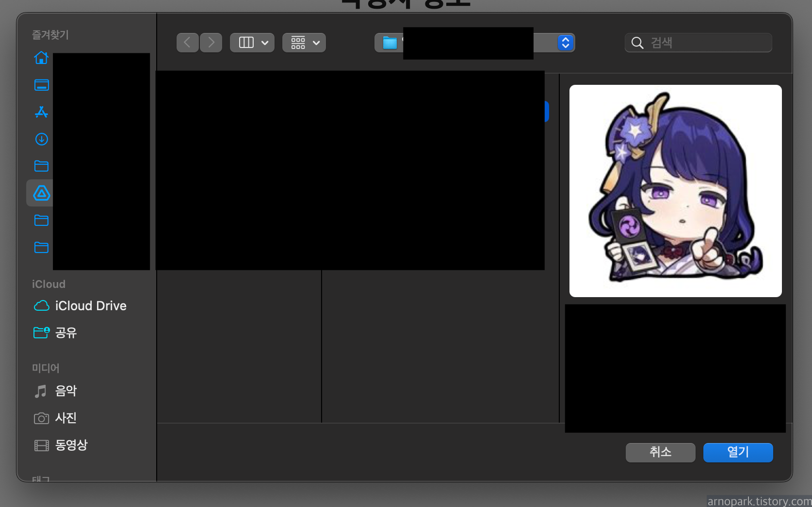Click the 즐겨찾기 section header
The image size is (812, 507).
click(50, 35)
